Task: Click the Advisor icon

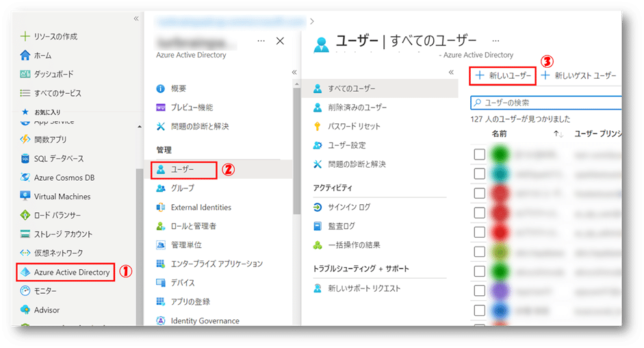Action: (25, 310)
